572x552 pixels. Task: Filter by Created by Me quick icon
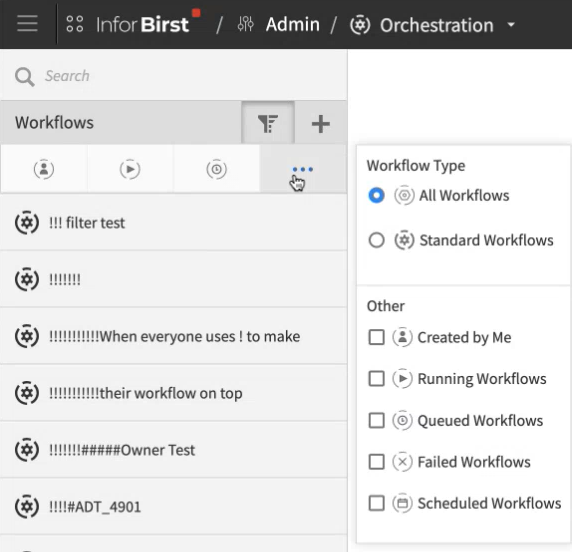[x=44, y=169]
